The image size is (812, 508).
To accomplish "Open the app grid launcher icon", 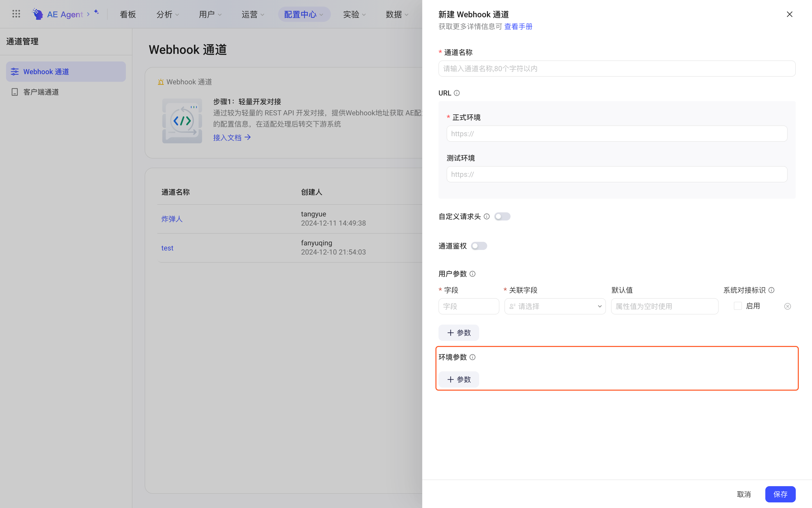I will click(16, 14).
